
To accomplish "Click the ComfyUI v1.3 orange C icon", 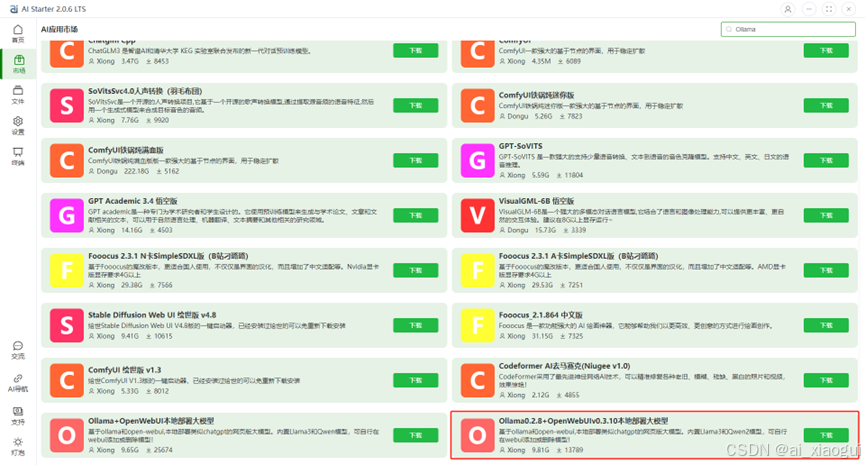I will [67, 380].
